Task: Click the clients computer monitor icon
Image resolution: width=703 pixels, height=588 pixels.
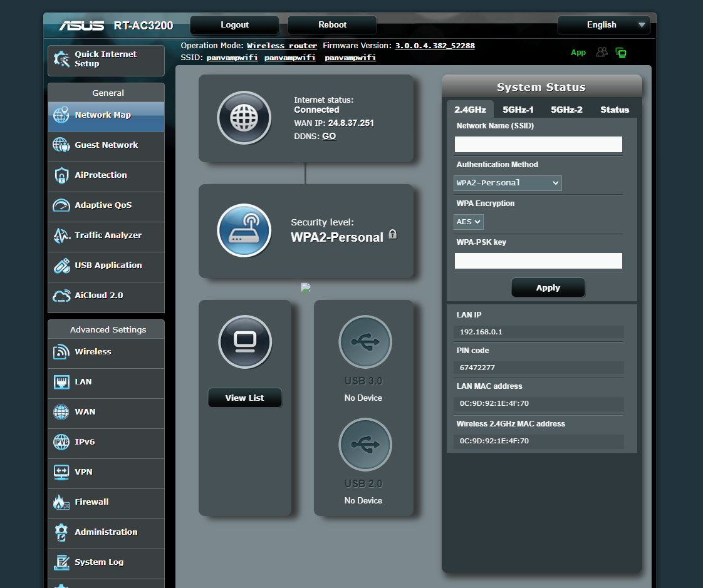Action: pyautogui.click(x=244, y=341)
